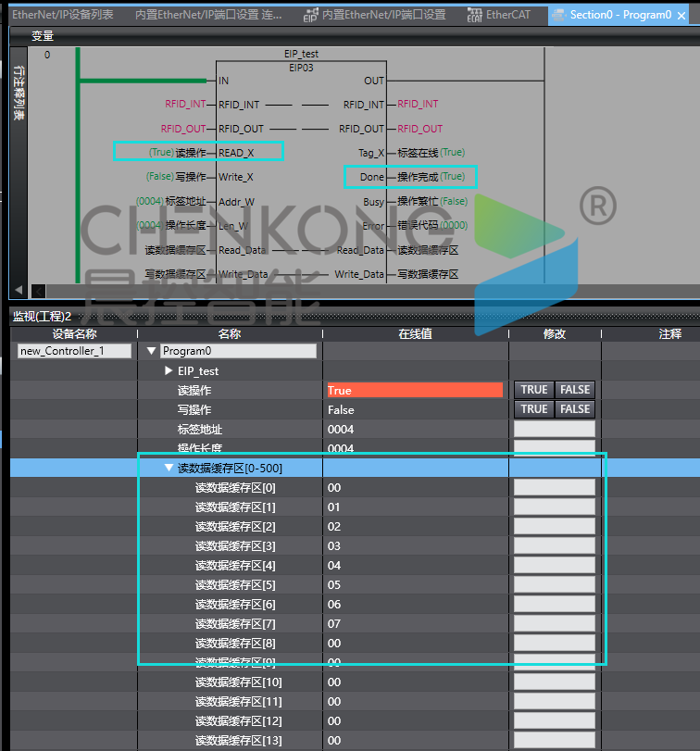This screenshot has height=751, width=700.
Task: Open the 行注释列表 side panel
Action: click(19, 93)
